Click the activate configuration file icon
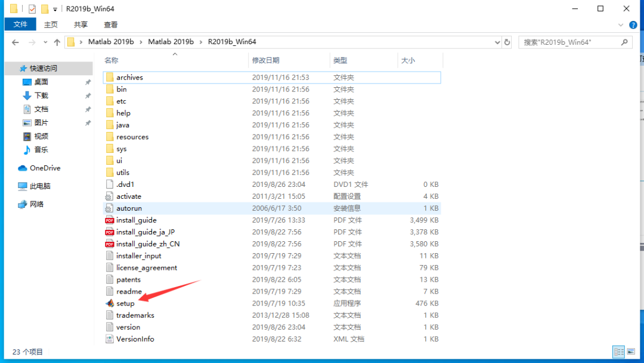The height and width of the screenshot is (363, 644). [109, 196]
